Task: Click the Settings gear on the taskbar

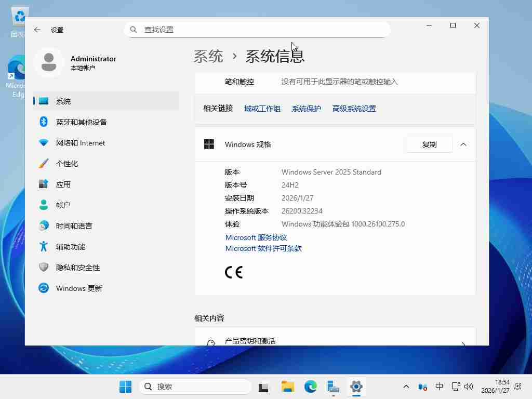Action: click(x=356, y=387)
